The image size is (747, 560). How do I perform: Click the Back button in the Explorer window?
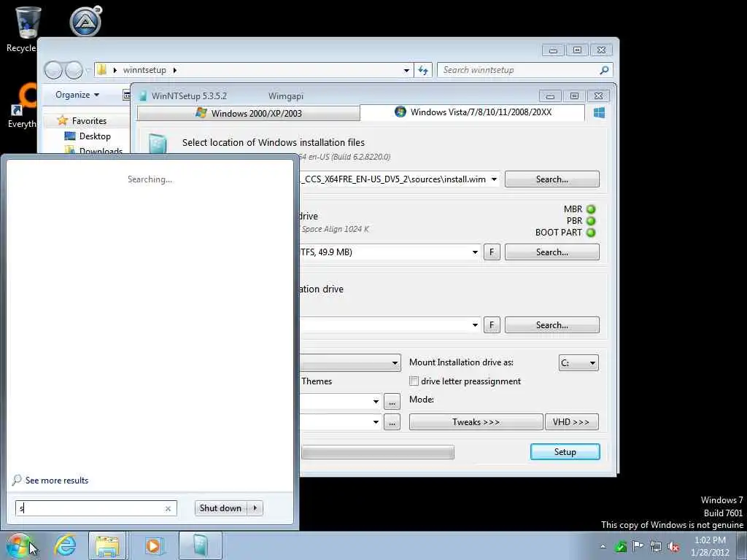[x=53, y=71]
